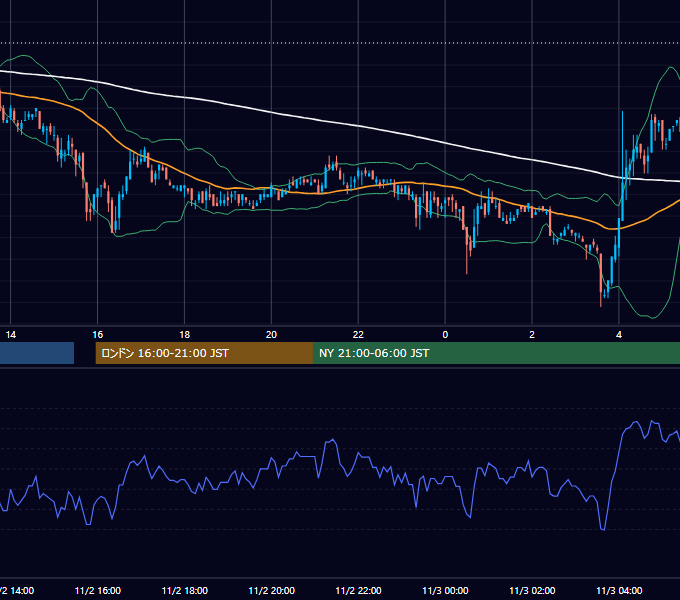
Task: Click the '20' hour label on price chart axis
Action: click(x=271, y=335)
